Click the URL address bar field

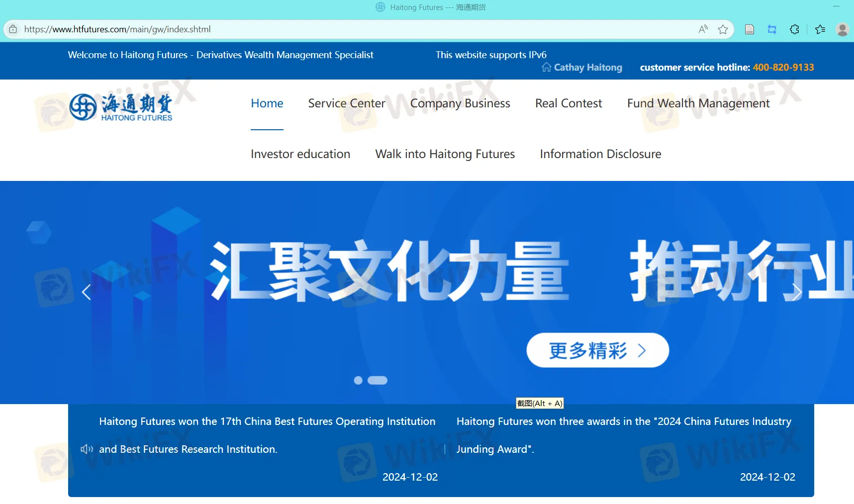348,29
